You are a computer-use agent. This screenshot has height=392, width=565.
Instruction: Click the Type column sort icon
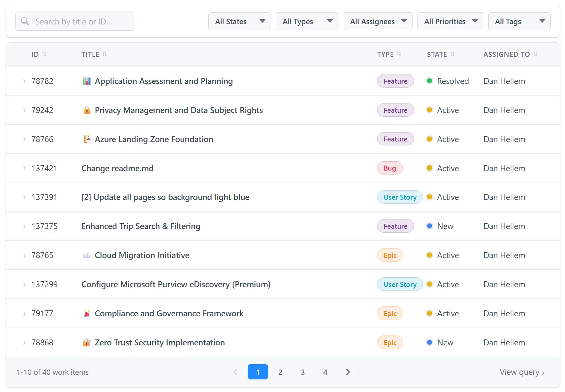(399, 54)
